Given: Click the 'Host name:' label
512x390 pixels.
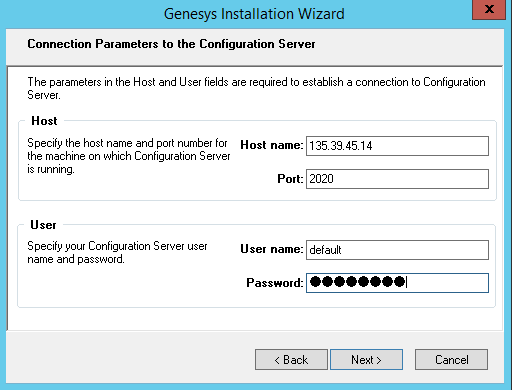Looking at the screenshot, I should [x=272, y=145].
